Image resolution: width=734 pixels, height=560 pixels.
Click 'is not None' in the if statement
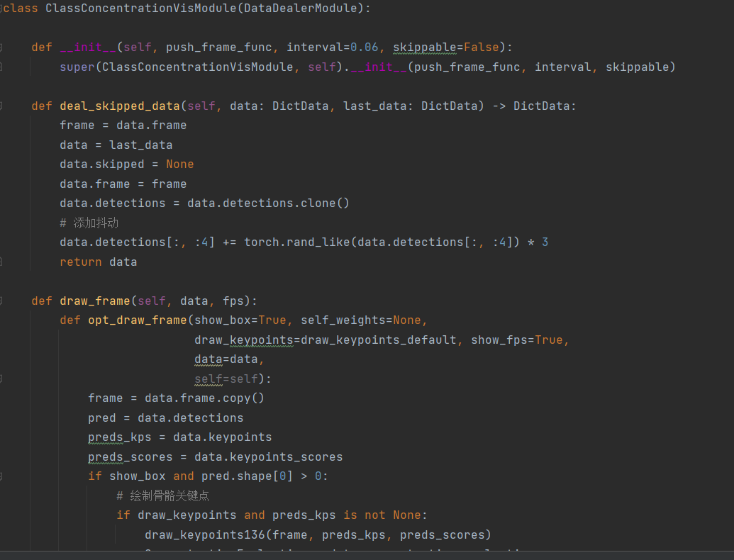[382, 515]
